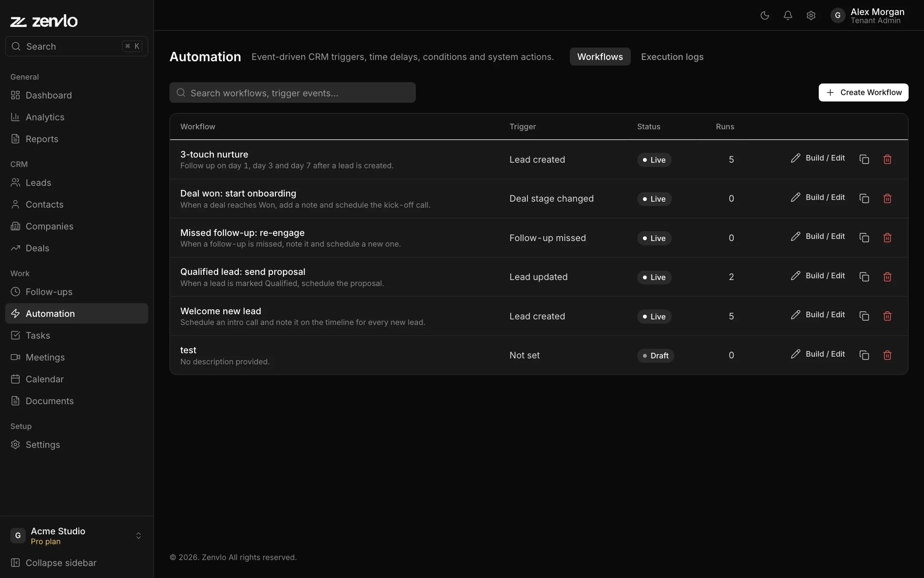The height and width of the screenshot is (578, 924).
Task: Delete Qualified lead: send proposal workflow
Action: (x=887, y=277)
